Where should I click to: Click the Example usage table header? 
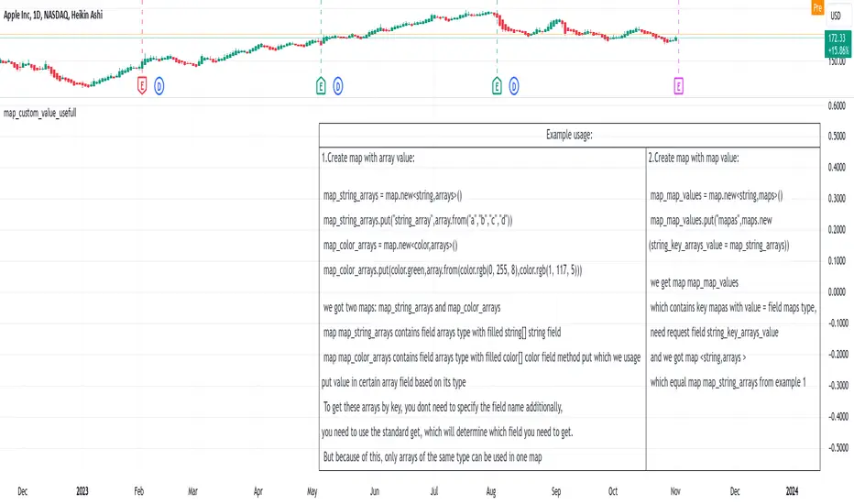(569, 135)
